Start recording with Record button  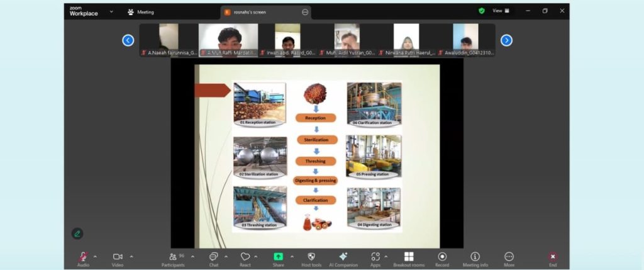442,257
